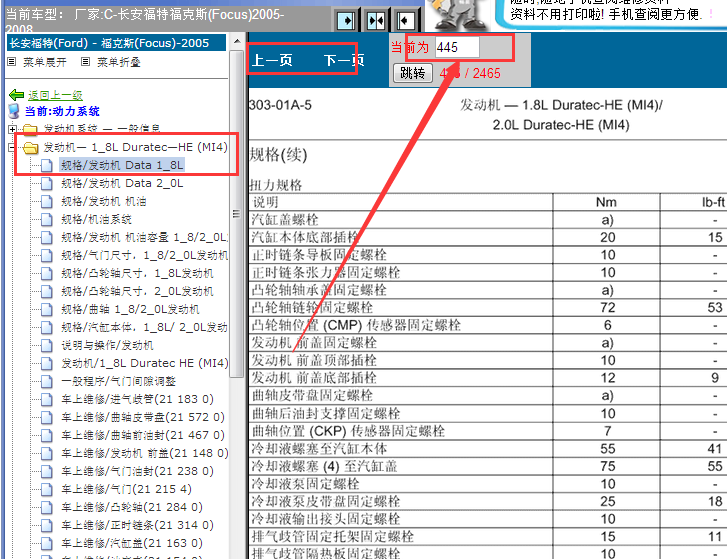Click folder icon of 发动机— 1_8L Duratec—HE

tap(31, 147)
